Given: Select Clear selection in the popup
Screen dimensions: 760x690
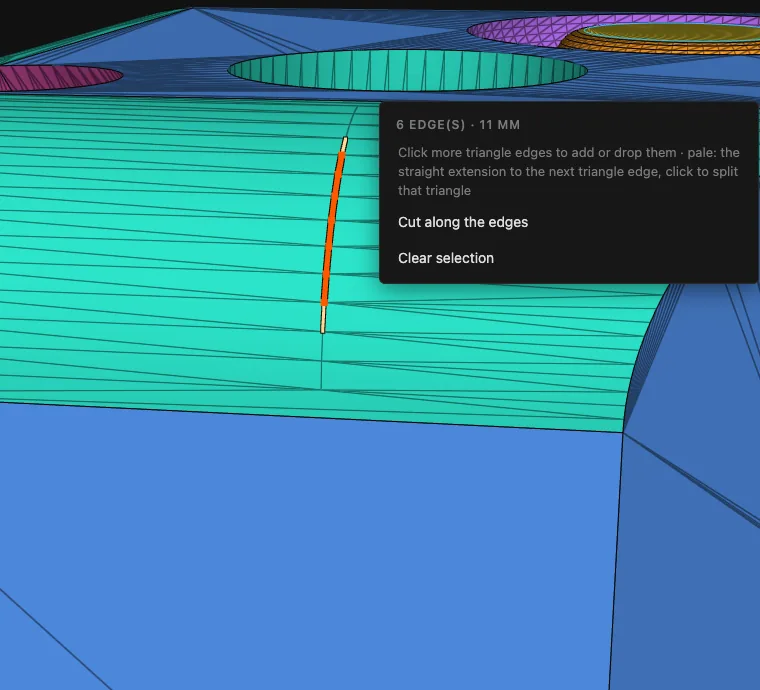Looking at the screenshot, I should click(446, 258).
